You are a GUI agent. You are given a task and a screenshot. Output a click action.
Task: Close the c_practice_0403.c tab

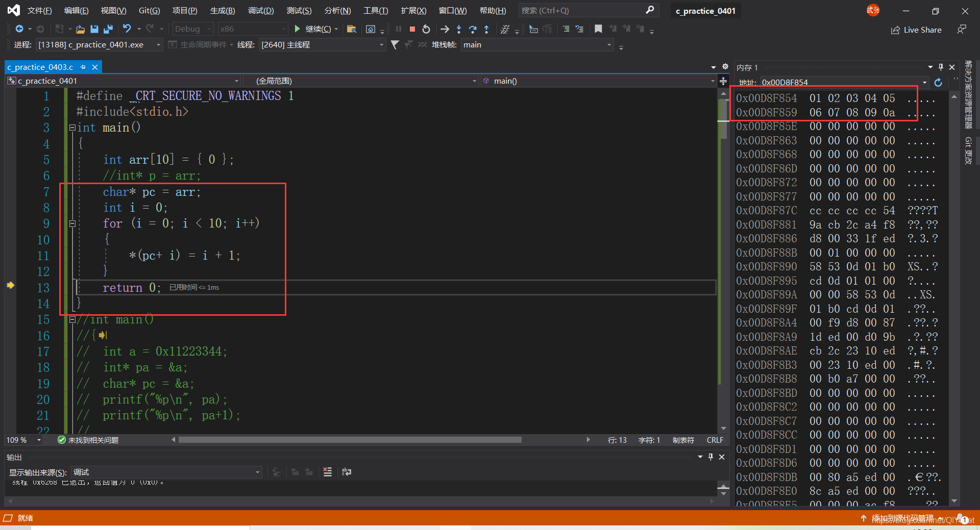95,67
